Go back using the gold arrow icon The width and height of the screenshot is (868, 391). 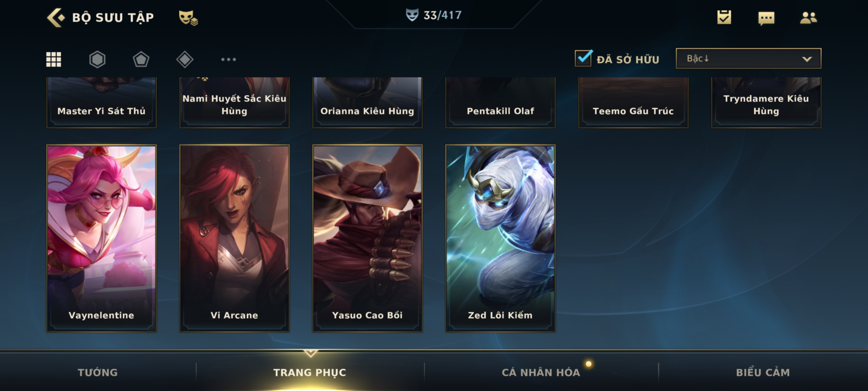[x=56, y=17]
